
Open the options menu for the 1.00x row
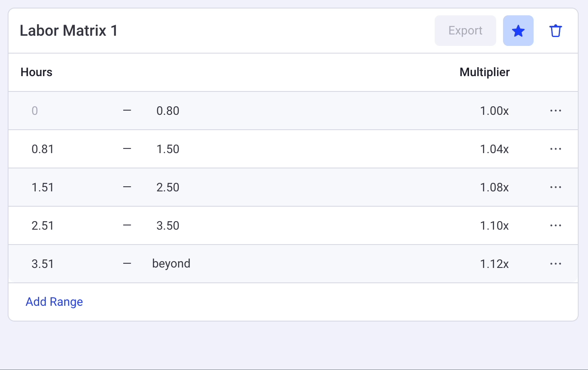[556, 111]
